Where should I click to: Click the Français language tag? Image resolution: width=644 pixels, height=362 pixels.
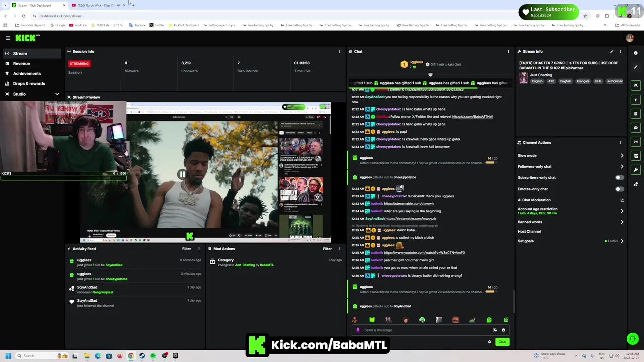(583, 81)
